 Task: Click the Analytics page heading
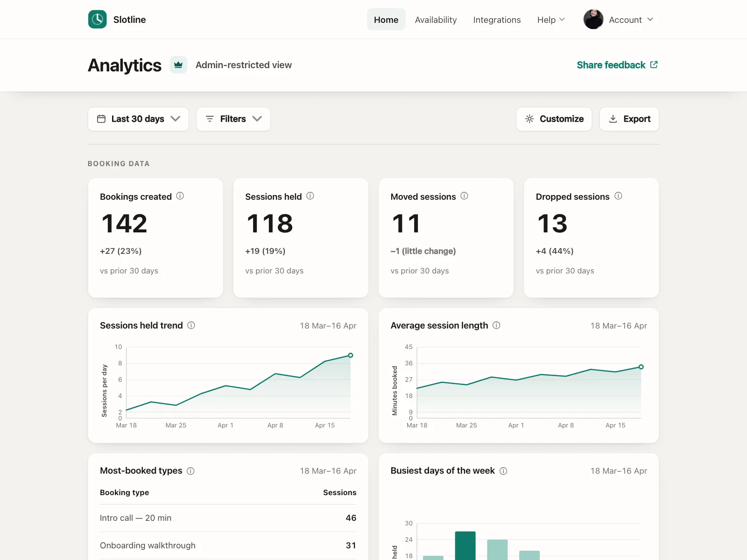[125, 65]
